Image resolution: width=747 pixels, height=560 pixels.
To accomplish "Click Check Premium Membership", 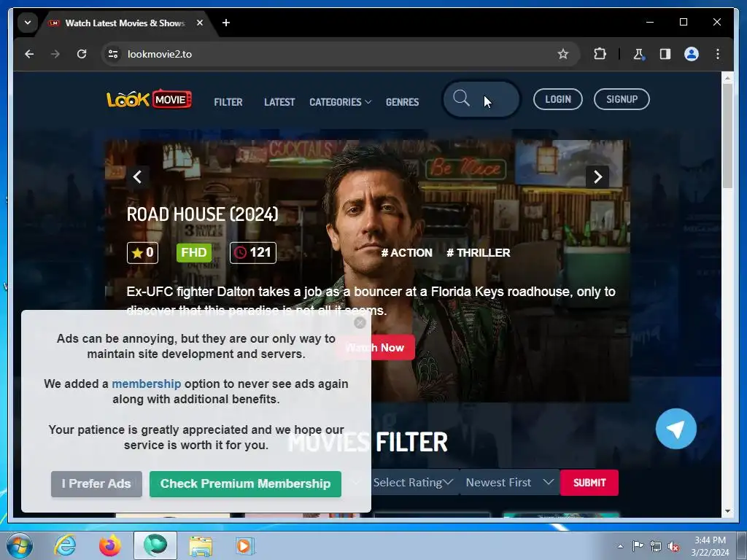I will 245,484.
